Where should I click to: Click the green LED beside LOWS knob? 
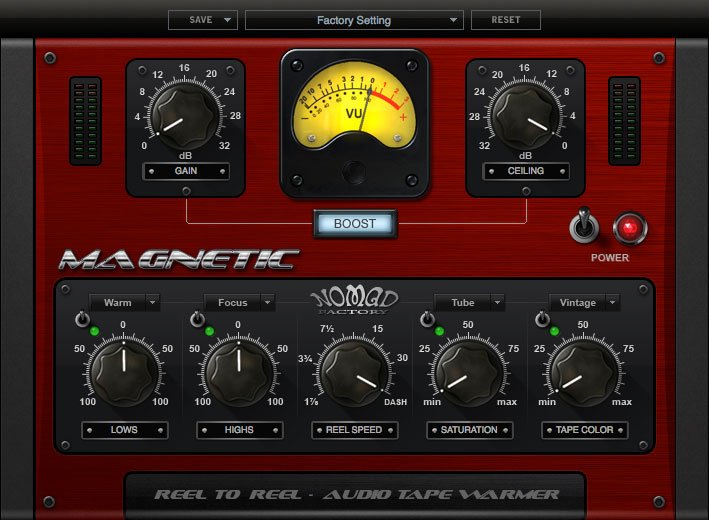click(x=95, y=331)
